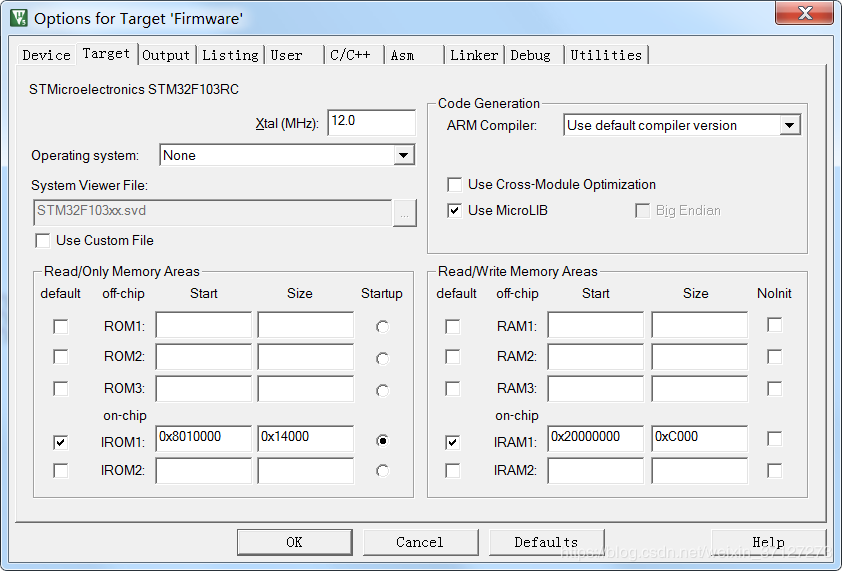Select ROM2 Startup radio button
This screenshot has height=571, width=842.
[x=382, y=358]
